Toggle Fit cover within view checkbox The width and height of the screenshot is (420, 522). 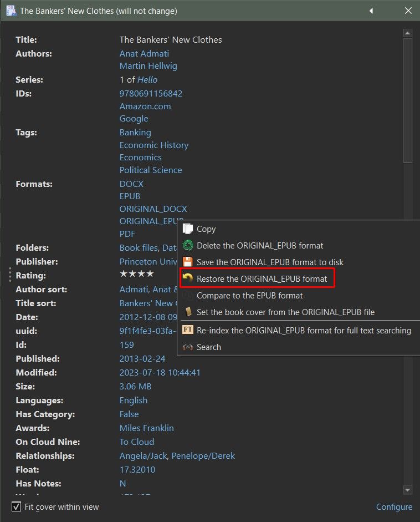(x=16, y=506)
